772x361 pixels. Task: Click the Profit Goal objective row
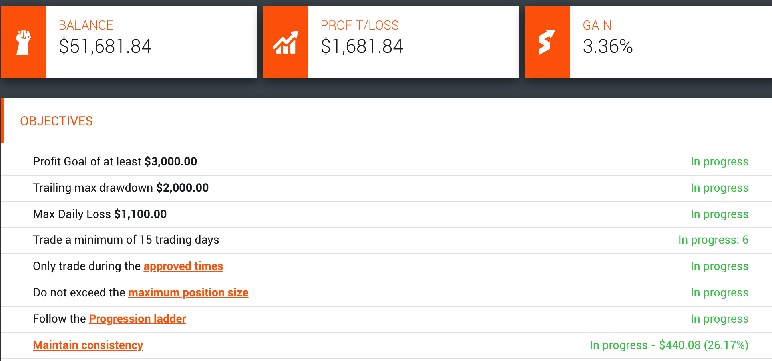[386, 162]
